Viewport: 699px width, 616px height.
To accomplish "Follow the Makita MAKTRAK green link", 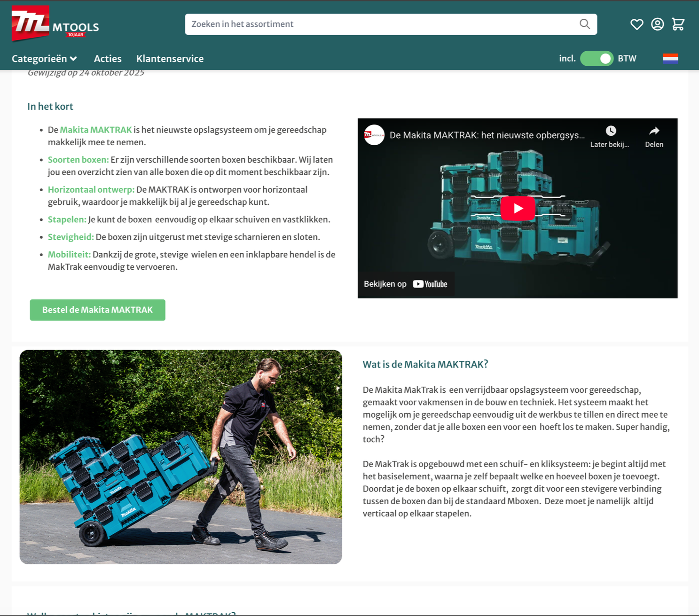I will [96, 130].
